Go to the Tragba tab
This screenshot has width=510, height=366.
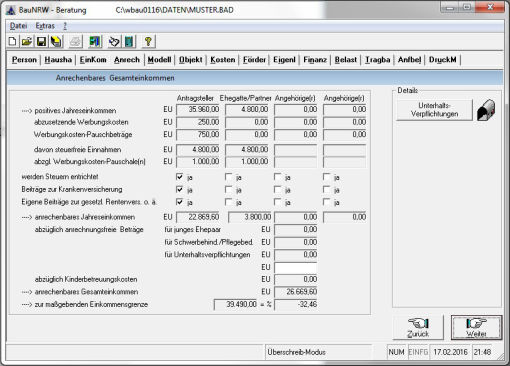378,60
